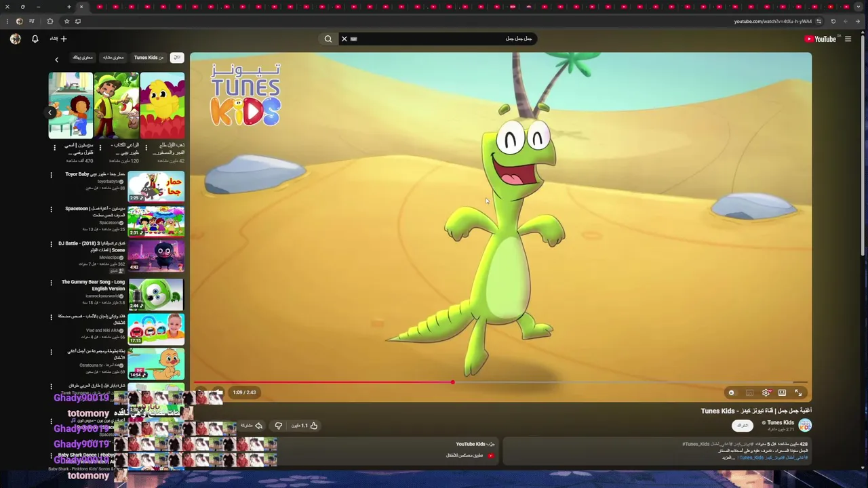Screen dimensions: 868x488
Task: Open the player settings gear
Action: pyautogui.click(x=766, y=392)
